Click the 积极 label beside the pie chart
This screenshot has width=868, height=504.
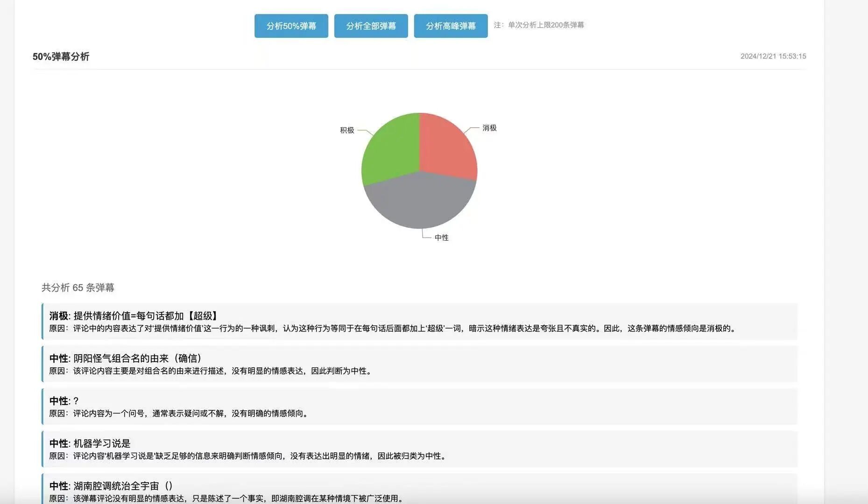click(347, 130)
